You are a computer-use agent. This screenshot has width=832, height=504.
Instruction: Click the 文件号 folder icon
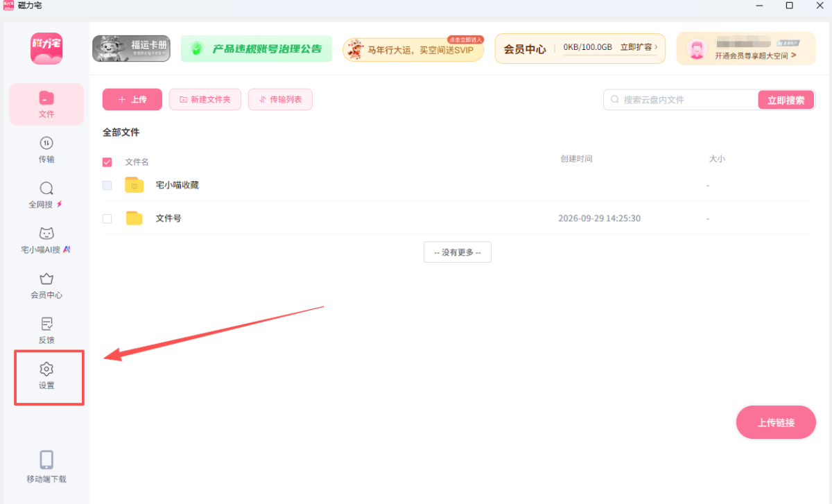(x=134, y=218)
